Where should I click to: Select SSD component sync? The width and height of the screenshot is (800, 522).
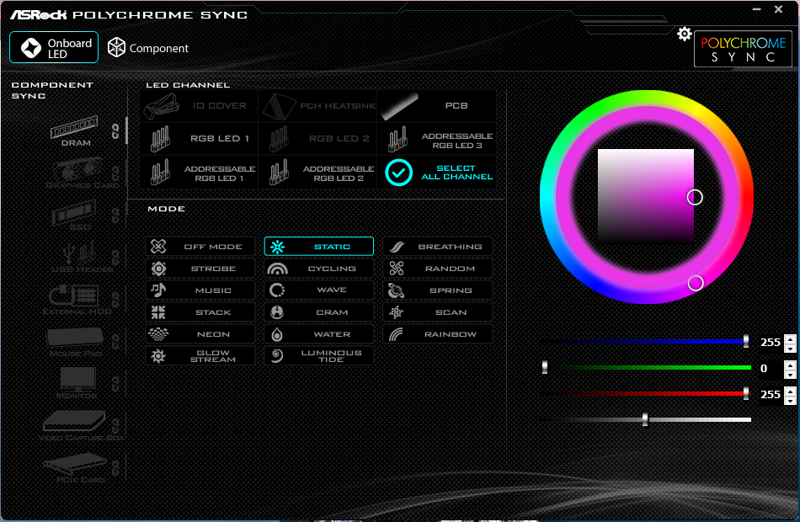75,216
